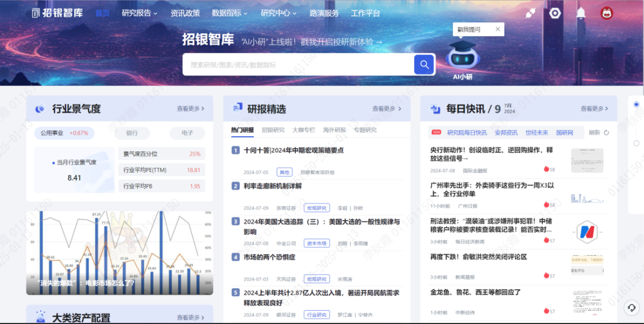This screenshot has height=324, width=644.
Task: Open settings via the hexagon nut icon
Action: coord(555,13)
